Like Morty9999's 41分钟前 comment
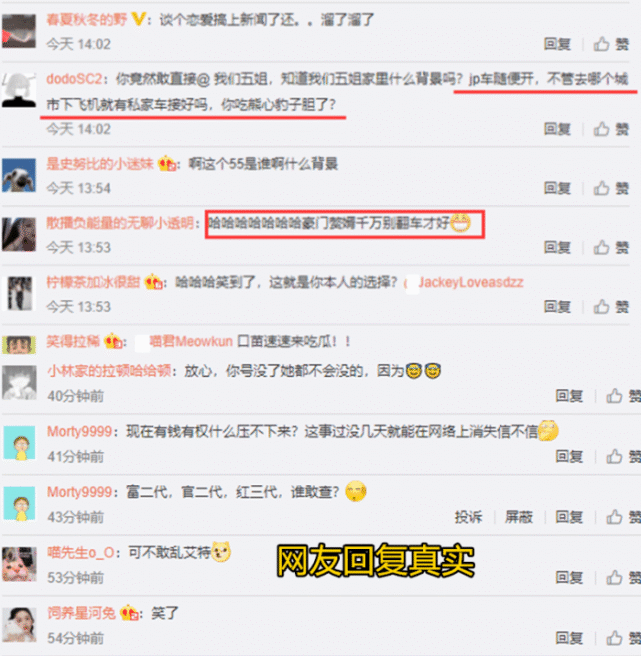Viewport: 641px width, 656px height. pyautogui.click(x=623, y=456)
